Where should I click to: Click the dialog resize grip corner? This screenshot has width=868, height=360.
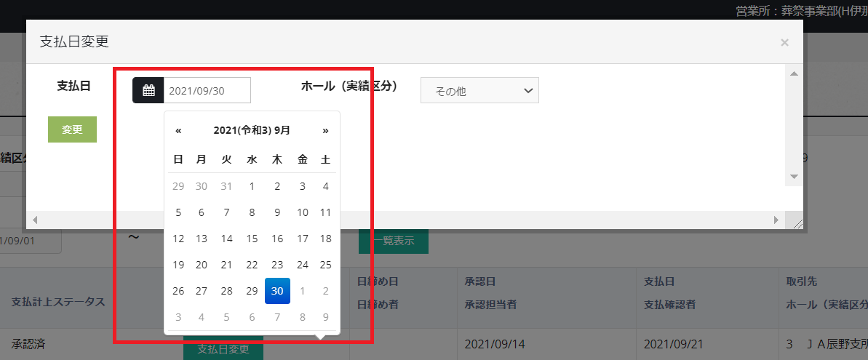point(797,224)
